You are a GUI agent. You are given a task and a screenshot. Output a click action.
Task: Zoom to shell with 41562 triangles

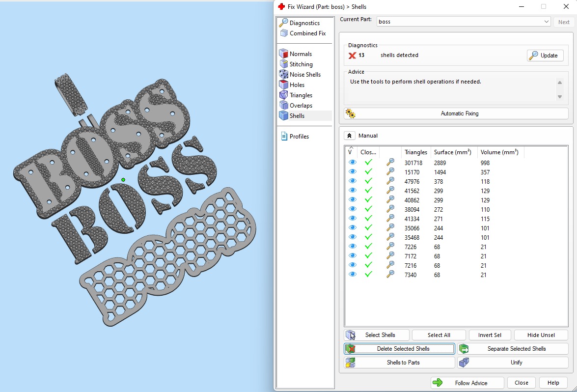390,190
